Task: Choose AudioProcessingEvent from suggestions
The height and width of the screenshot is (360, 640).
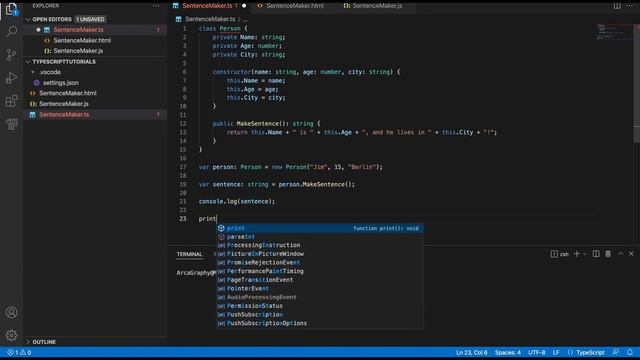Action: coord(320,297)
